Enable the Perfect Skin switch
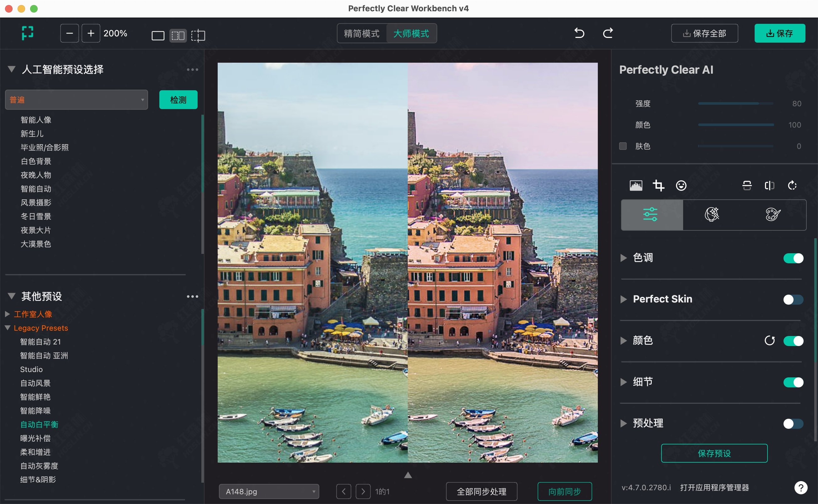The width and height of the screenshot is (818, 504). (793, 299)
